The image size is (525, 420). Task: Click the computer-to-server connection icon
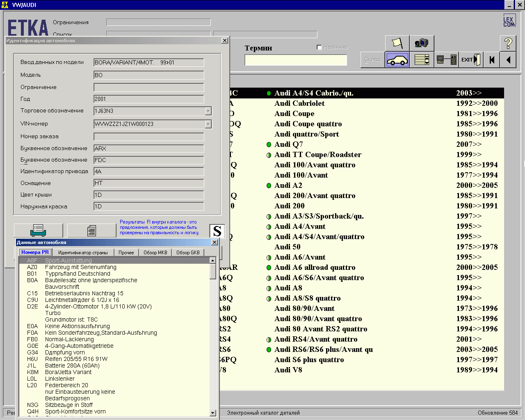click(446, 60)
